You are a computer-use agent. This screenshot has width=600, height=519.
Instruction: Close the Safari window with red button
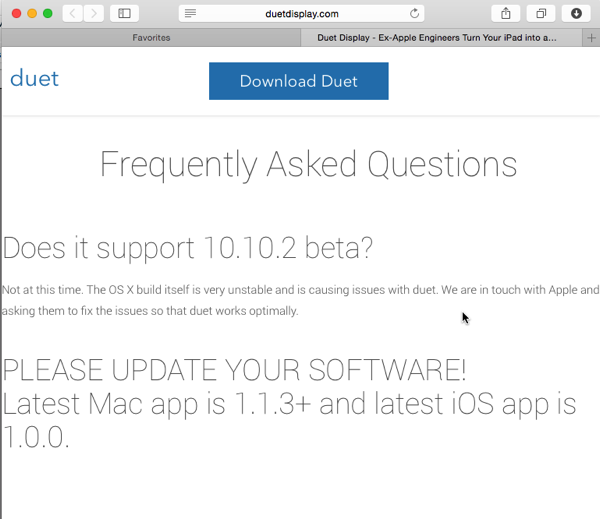(x=16, y=14)
